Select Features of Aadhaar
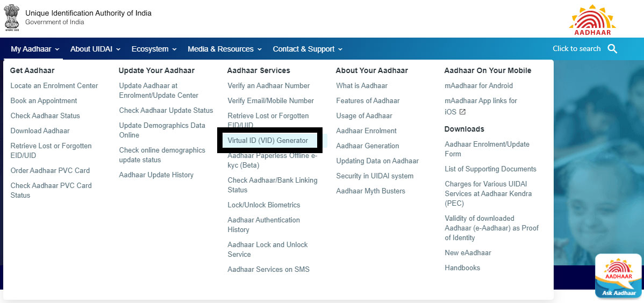The height and width of the screenshot is (303, 644). pyautogui.click(x=368, y=100)
